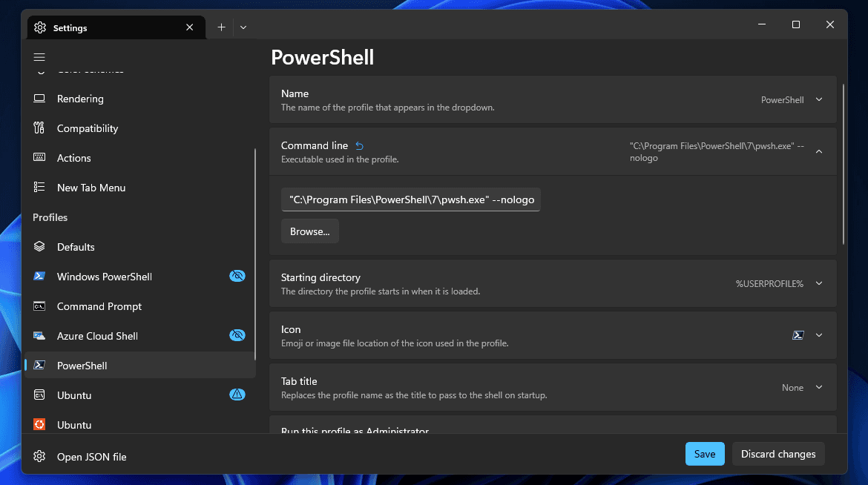Click the orange Ubuntu logo icon

coord(39,424)
